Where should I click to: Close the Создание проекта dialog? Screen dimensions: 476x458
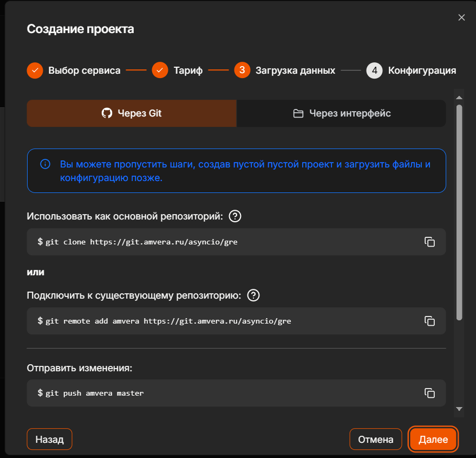click(461, 17)
